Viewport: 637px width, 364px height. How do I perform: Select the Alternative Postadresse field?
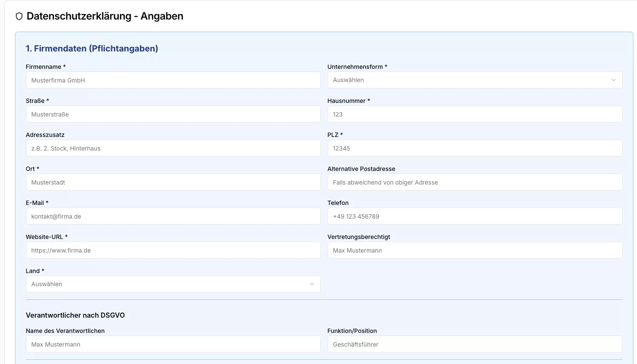click(474, 182)
